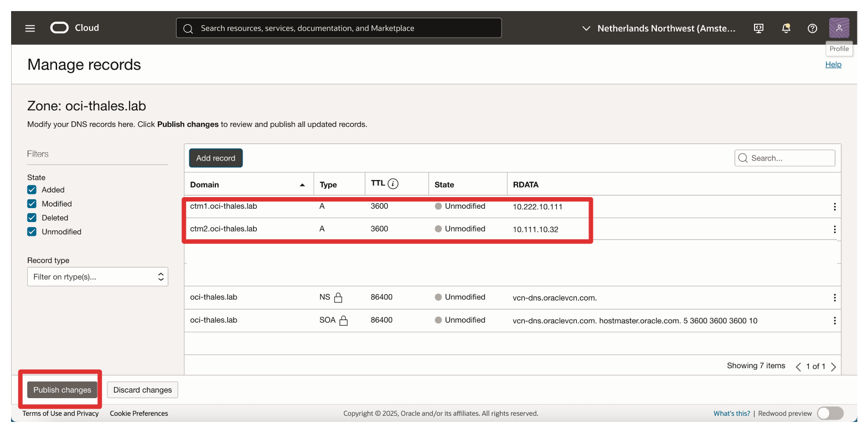868x433 pixels.
Task: Toggle the Redwood preview switch
Action: coord(830,413)
